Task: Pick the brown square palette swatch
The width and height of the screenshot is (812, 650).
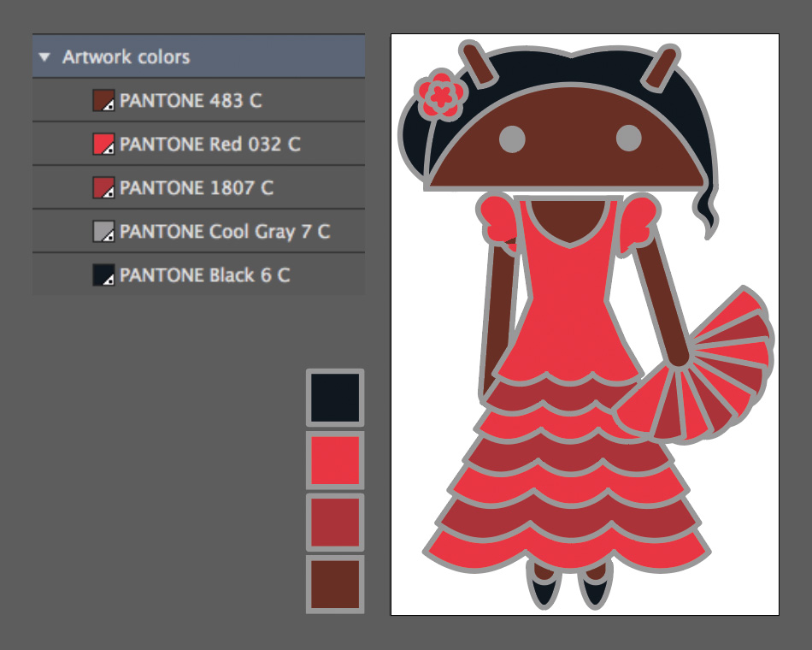Action: coord(335,585)
